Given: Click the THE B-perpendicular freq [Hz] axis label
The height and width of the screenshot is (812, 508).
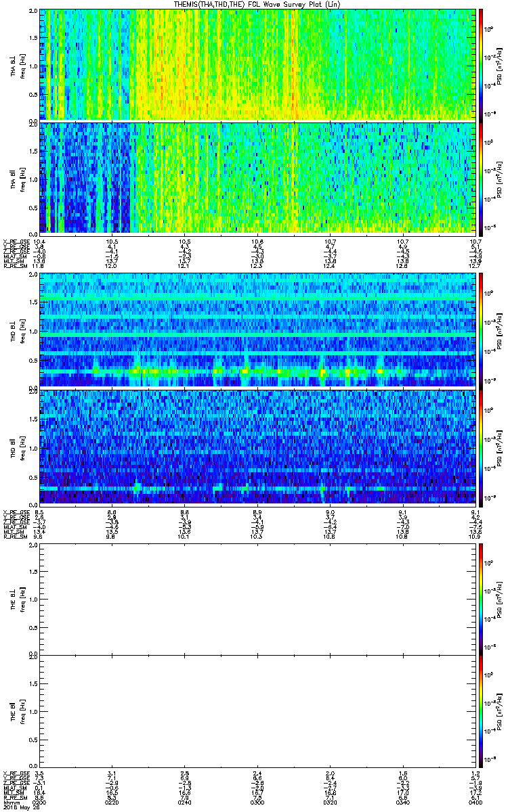Looking at the screenshot, I should tap(22, 599).
